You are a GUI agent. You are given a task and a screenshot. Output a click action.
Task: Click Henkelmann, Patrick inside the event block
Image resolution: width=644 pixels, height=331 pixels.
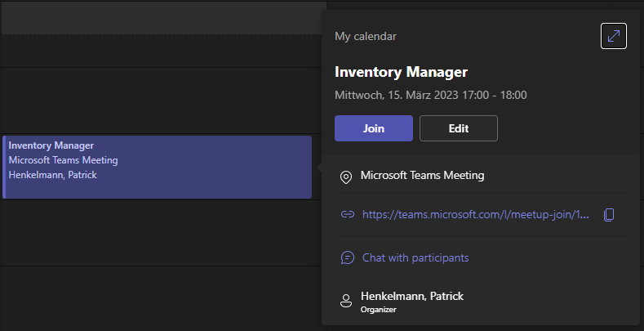coord(52,175)
